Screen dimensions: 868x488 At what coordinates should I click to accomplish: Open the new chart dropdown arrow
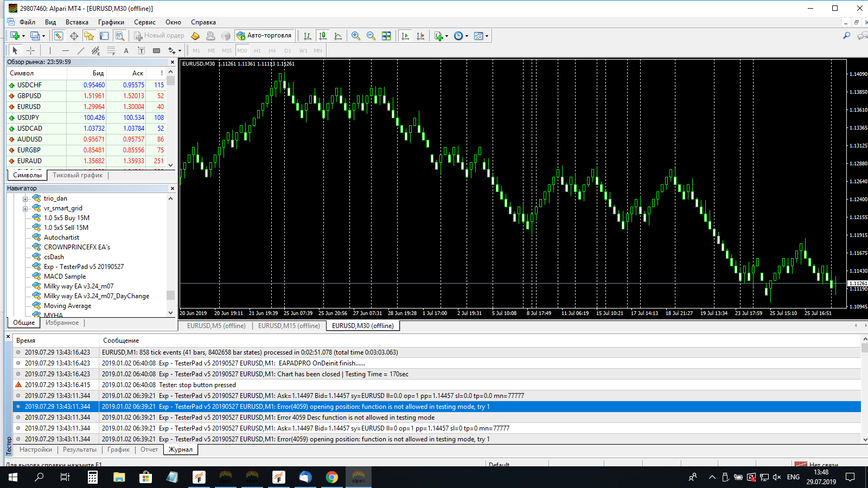coord(23,36)
